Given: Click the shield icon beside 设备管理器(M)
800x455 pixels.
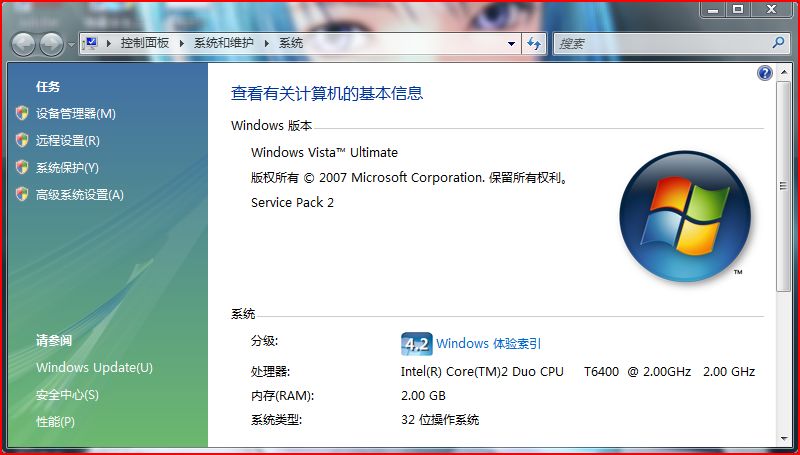Looking at the screenshot, I should point(22,113).
